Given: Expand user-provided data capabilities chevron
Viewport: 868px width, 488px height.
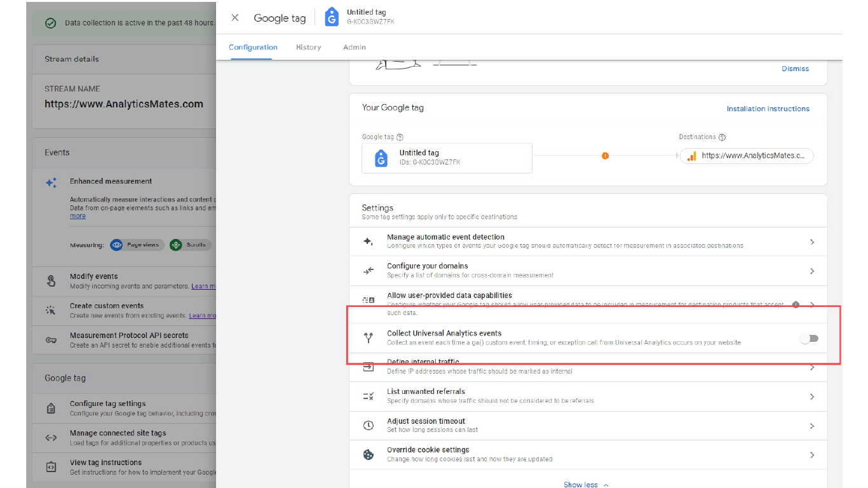Looking at the screenshot, I should point(812,304).
